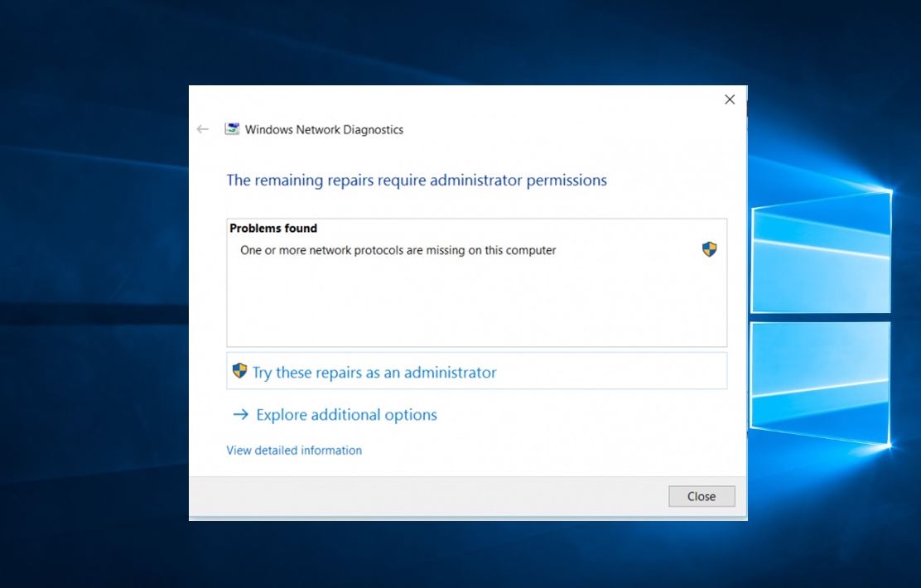Screen dimensions: 921x588
Task: Click the Windows Network Diagnostics title icon
Action: pos(232,129)
